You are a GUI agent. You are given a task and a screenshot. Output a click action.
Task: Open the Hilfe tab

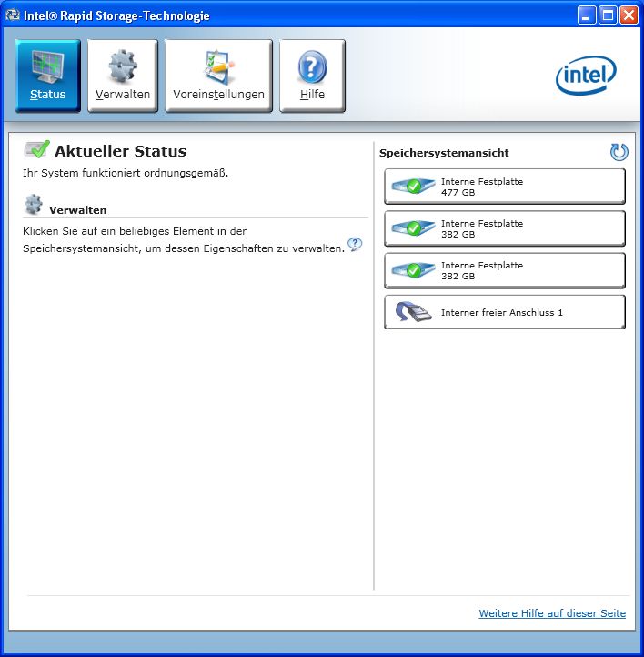click(312, 76)
